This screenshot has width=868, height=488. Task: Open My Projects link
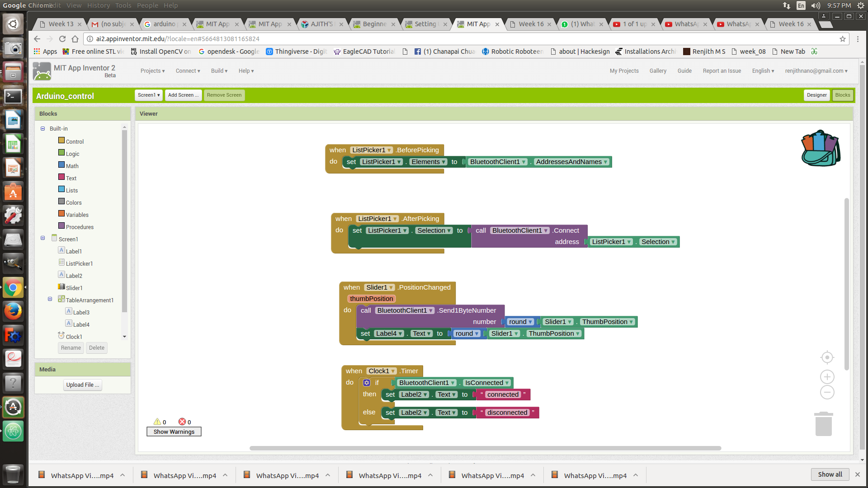(x=624, y=71)
